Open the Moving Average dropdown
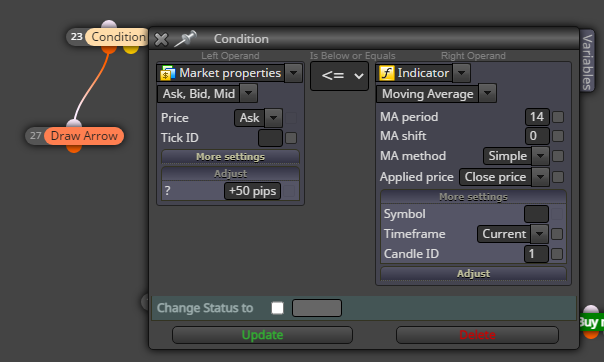 tap(487, 94)
